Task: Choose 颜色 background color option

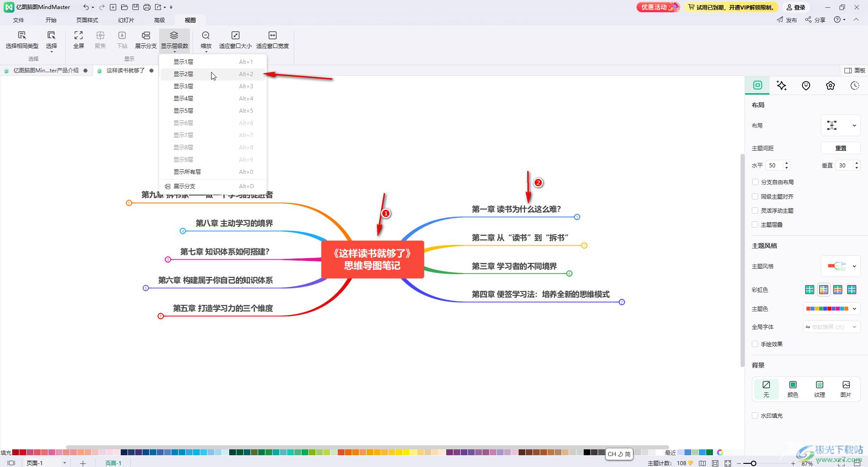Action: pos(793,389)
